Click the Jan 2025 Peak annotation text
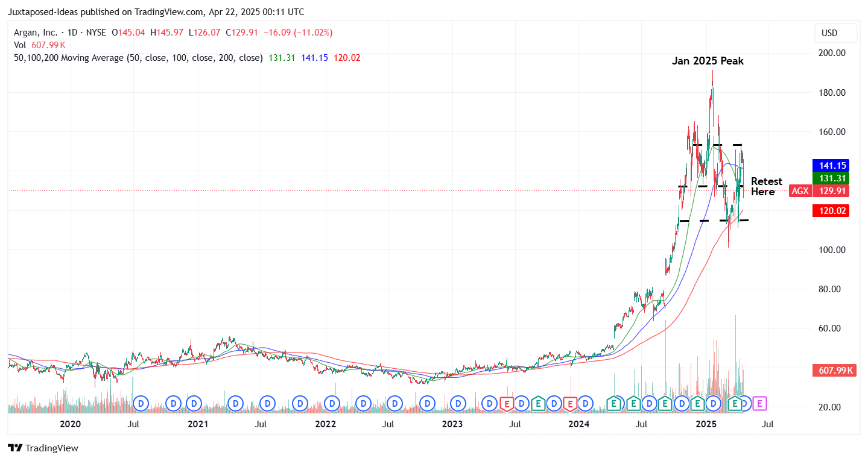Image resolution: width=868 pixels, height=461 pixels. click(x=708, y=61)
